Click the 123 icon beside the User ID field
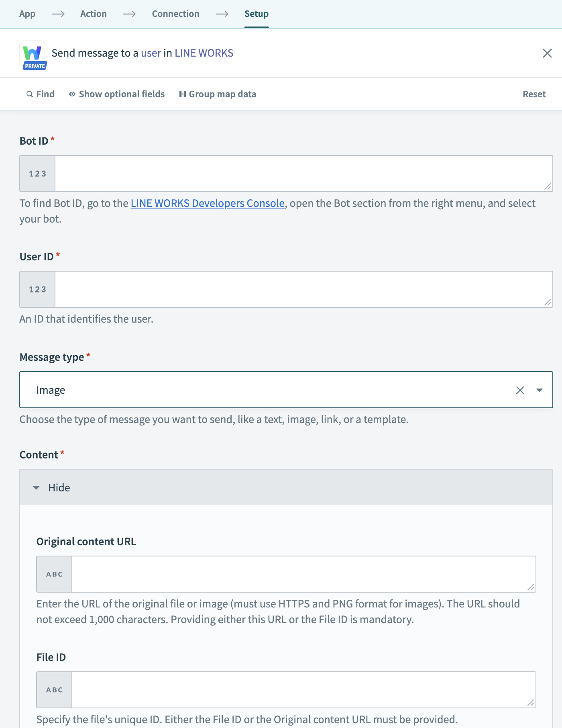The image size is (562, 728). click(x=37, y=289)
